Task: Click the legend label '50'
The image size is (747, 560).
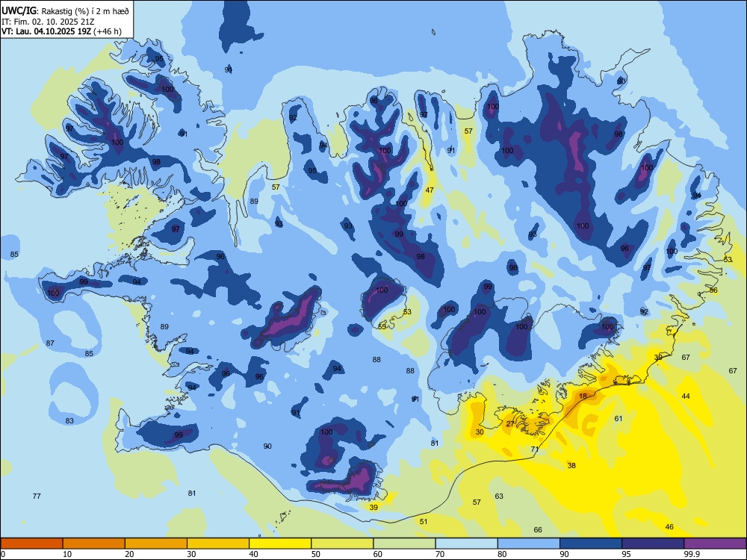Action: [316, 554]
